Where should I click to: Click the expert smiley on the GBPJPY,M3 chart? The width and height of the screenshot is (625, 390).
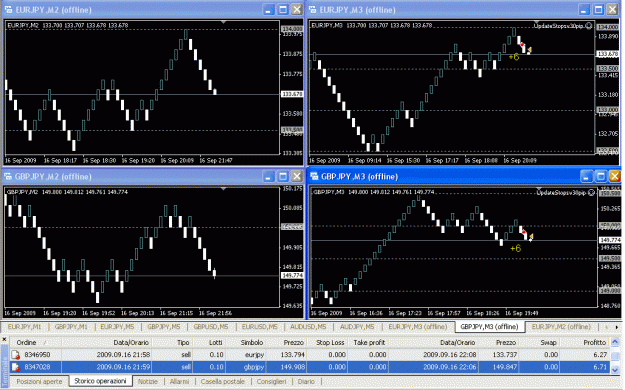[592, 193]
